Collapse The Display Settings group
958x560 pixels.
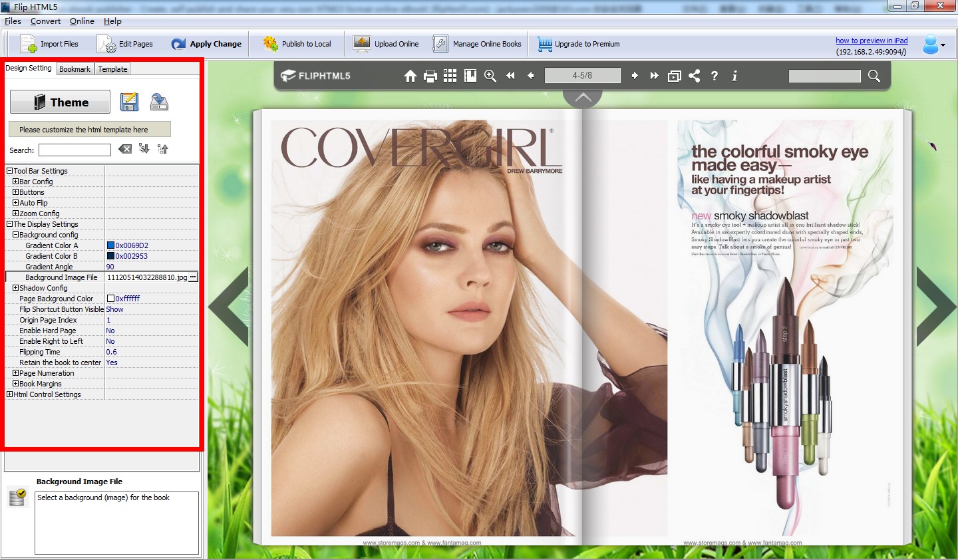coord(10,224)
